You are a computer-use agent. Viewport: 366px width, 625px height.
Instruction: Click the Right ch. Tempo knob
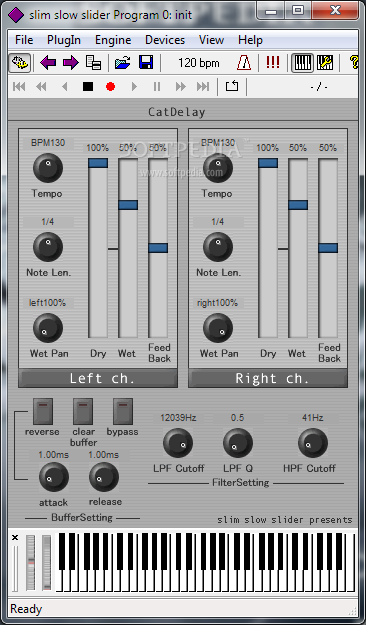pos(218,168)
